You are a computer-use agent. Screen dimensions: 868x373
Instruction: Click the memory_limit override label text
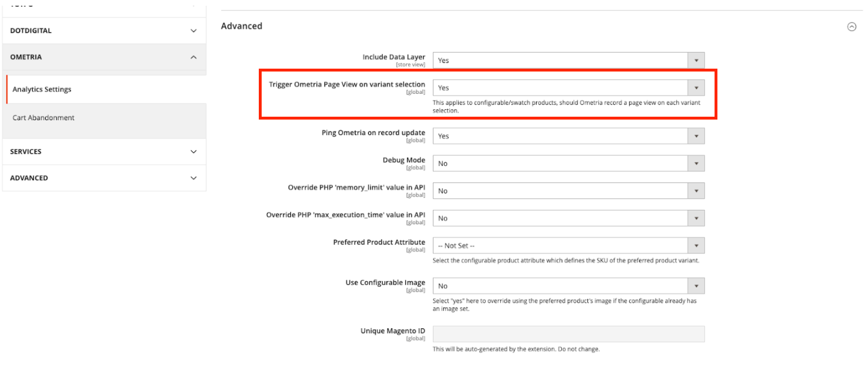[357, 187]
